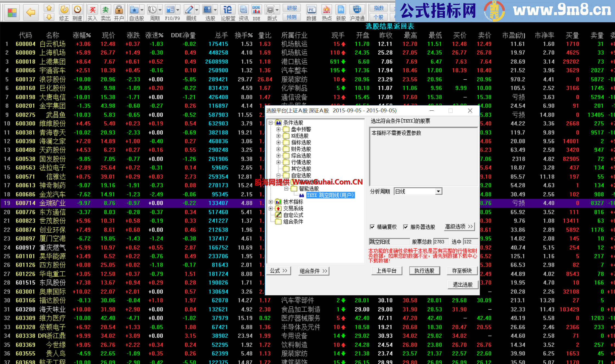615x364 pixels.
Task: Uncheck the 精确复权 checkbox
Action: tap(372, 227)
